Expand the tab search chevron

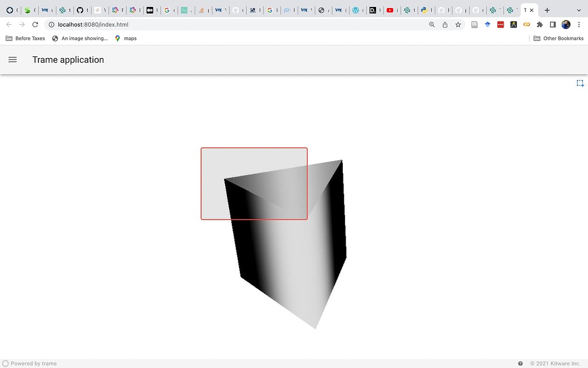pyautogui.click(x=578, y=10)
